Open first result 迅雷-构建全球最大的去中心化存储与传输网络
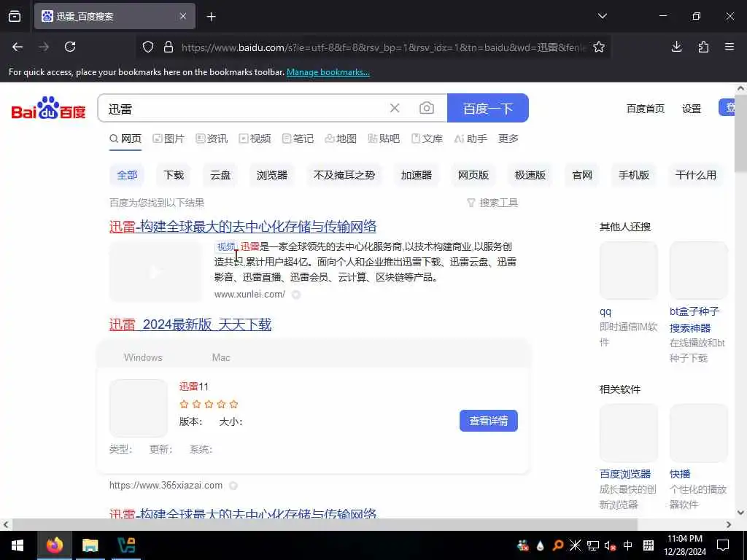The height and width of the screenshot is (560, 747). click(242, 227)
